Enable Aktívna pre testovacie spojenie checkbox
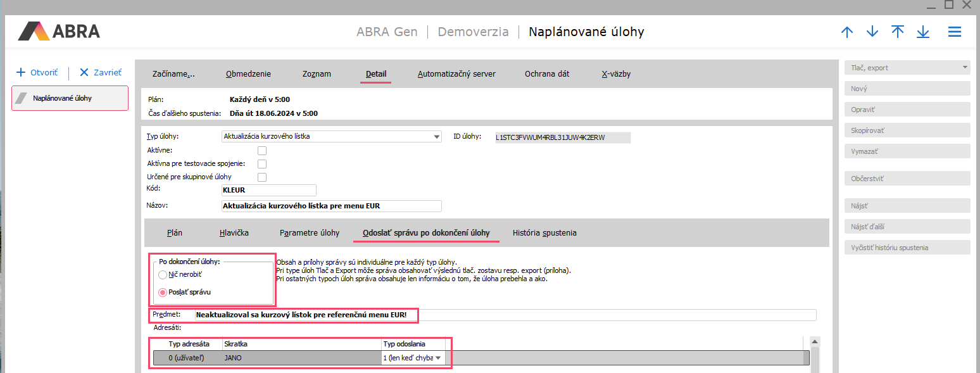This screenshot has height=373, width=980. [x=262, y=163]
